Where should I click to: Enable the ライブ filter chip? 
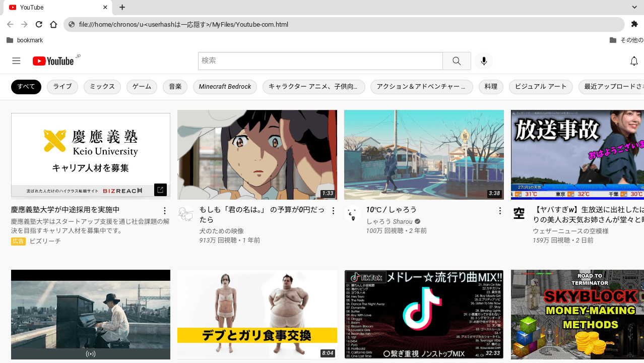[62, 87]
